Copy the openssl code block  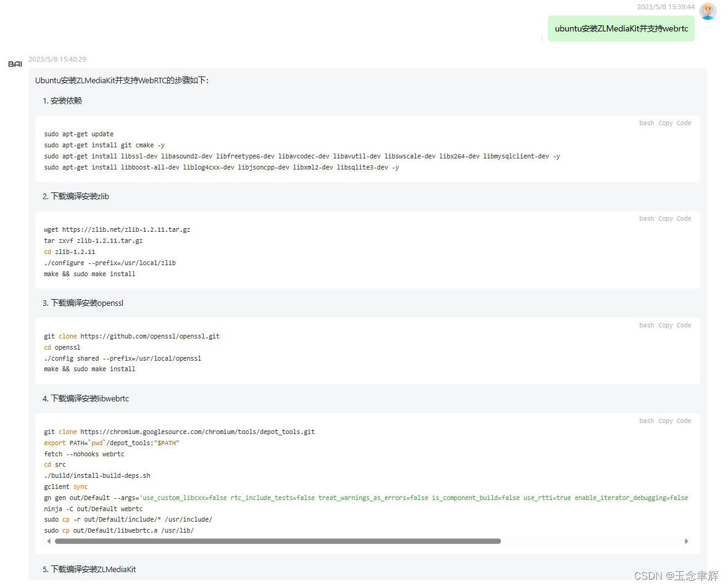(665, 326)
